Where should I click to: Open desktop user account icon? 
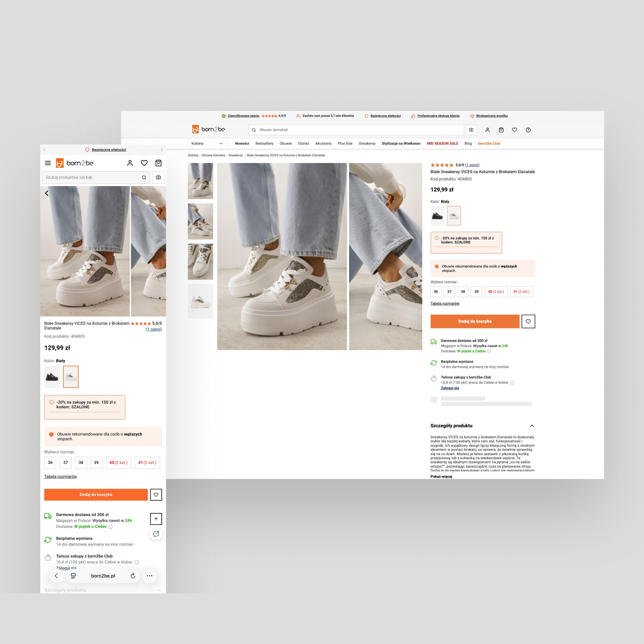[488, 130]
